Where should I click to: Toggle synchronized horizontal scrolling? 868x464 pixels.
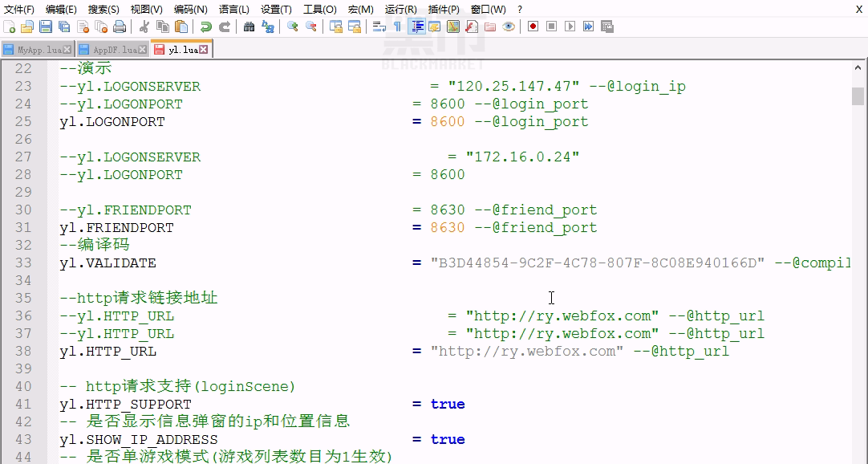click(355, 26)
